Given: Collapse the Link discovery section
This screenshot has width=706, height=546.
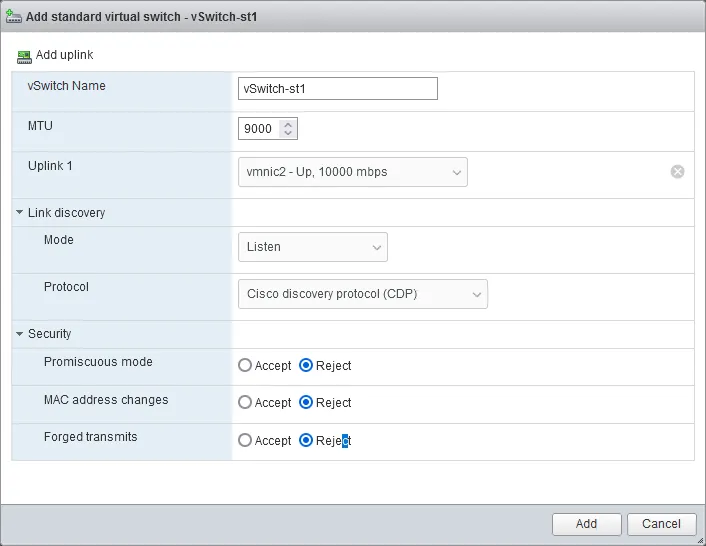Looking at the screenshot, I should coord(20,213).
